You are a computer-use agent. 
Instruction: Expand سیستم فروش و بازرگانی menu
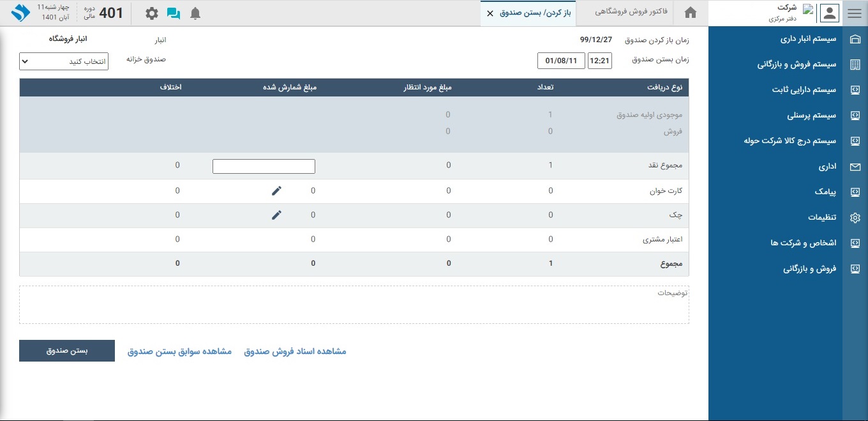pyautogui.click(x=797, y=65)
